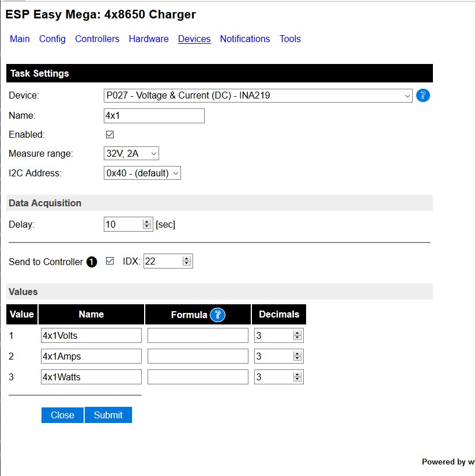Open Device help question mark icon

pyautogui.click(x=423, y=96)
